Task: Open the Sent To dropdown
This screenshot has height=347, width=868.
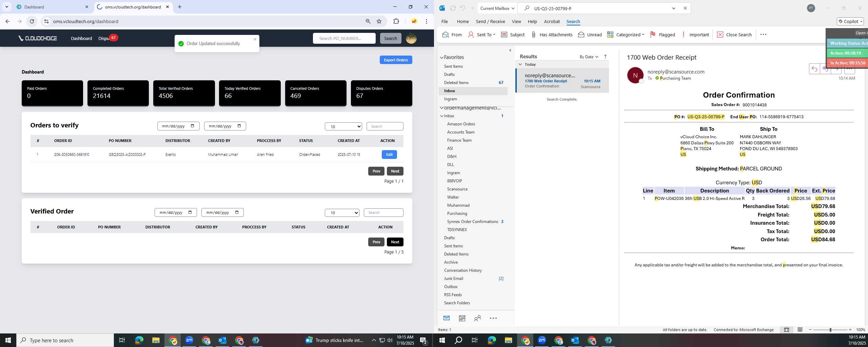Action: pos(481,35)
